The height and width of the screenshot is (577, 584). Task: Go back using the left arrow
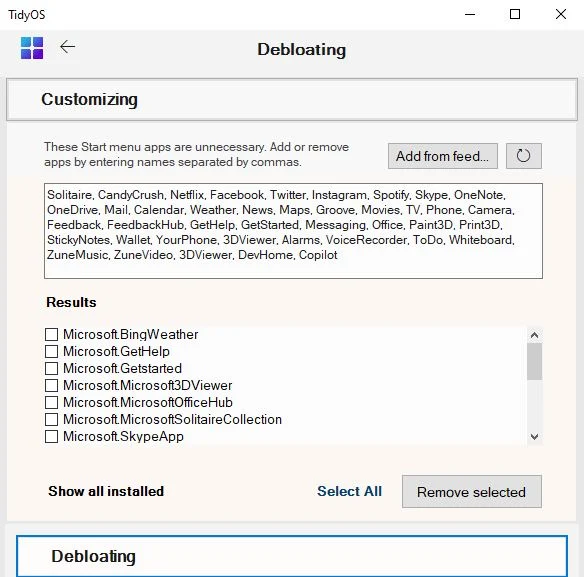(67, 47)
